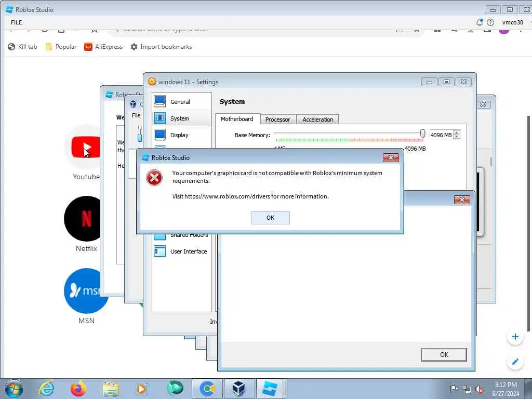Image resolution: width=532 pixels, height=399 pixels.
Task: Open the vmco30 account dropdown
Action: (513, 22)
